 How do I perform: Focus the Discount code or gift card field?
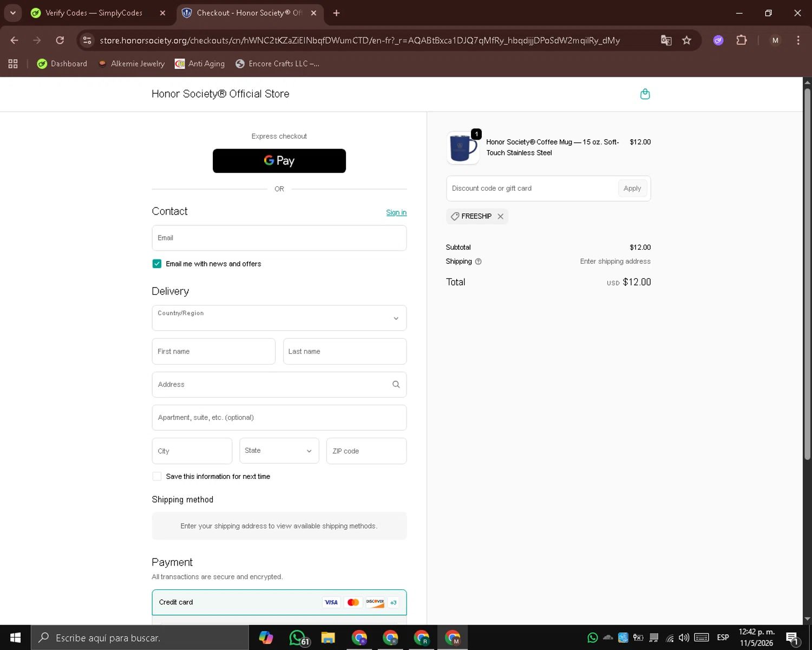(532, 188)
